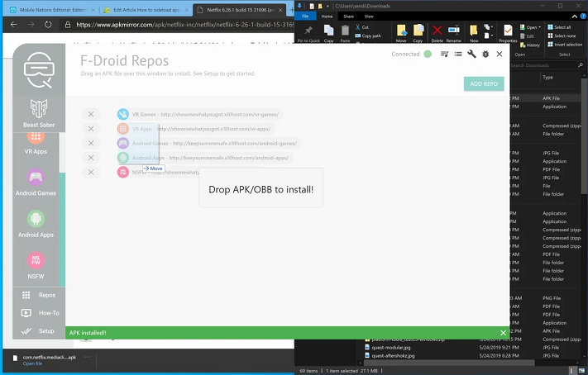The width and height of the screenshot is (588, 375).
Task: Open the bug debug icon
Action: click(x=485, y=55)
